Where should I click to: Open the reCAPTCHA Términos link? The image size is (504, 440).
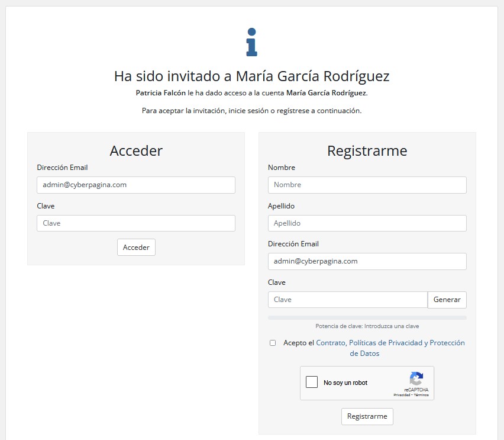422,395
